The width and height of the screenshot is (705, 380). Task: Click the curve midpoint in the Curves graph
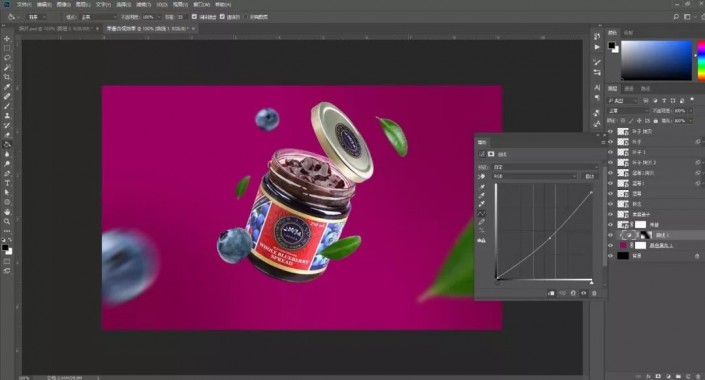pos(550,237)
